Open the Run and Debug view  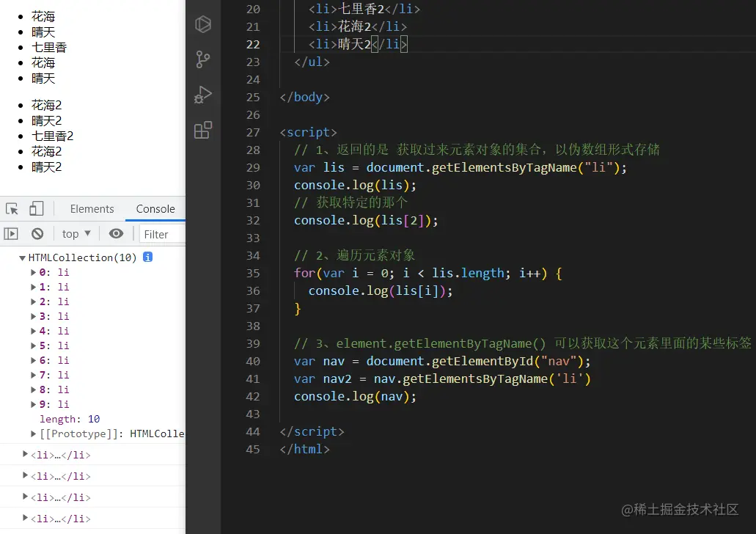coord(203,95)
